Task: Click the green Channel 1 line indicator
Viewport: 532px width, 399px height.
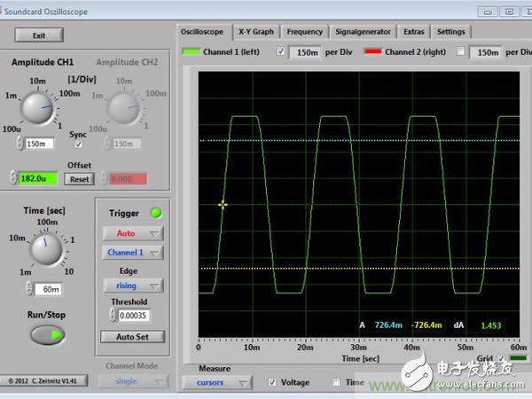Action: [x=191, y=52]
